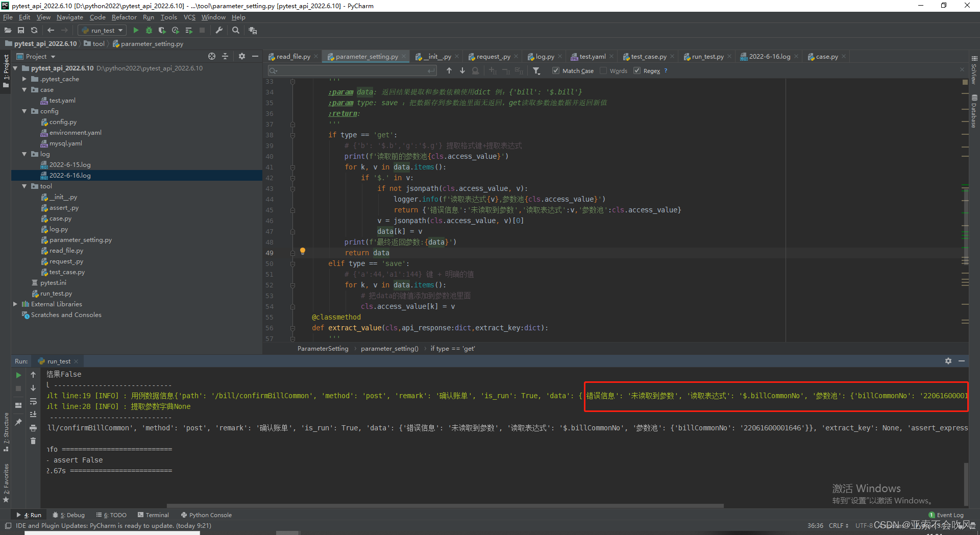Select environment.yaml in the project tree
The image size is (980, 535).
(x=75, y=133)
